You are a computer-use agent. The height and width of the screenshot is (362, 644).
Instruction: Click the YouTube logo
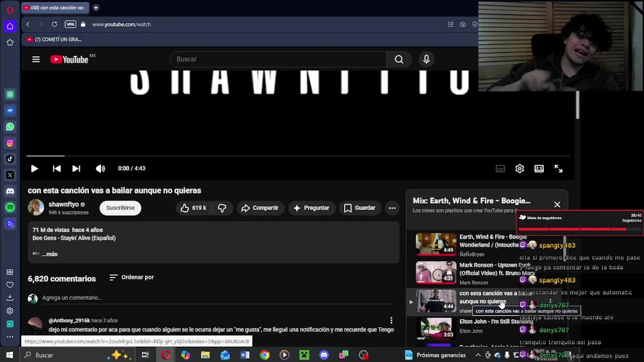pos(69,59)
